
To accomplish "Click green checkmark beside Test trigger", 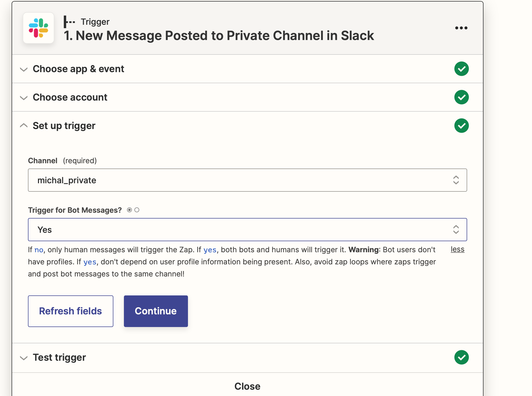I will (x=461, y=357).
